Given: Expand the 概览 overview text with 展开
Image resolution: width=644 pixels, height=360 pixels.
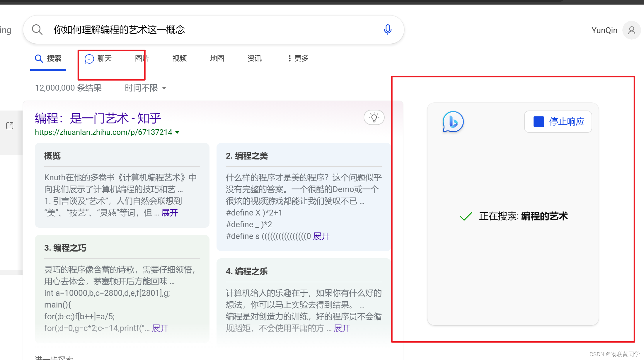Looking at the screenshot, I should (169, 213).
